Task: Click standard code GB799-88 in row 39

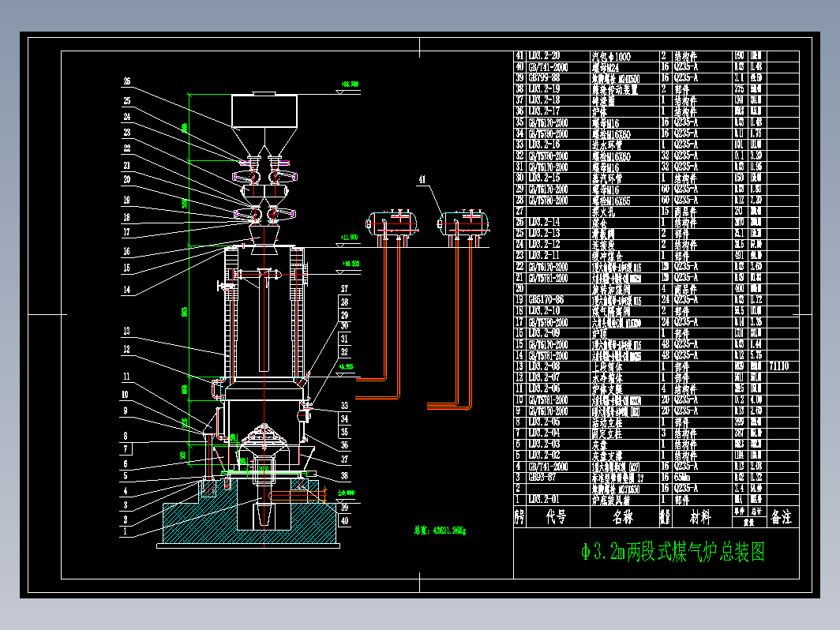Action: [x=544, y=77]
